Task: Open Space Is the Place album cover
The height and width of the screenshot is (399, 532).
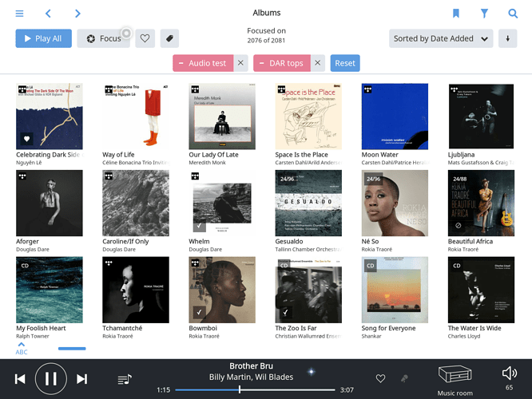Action: pos(308,117)
